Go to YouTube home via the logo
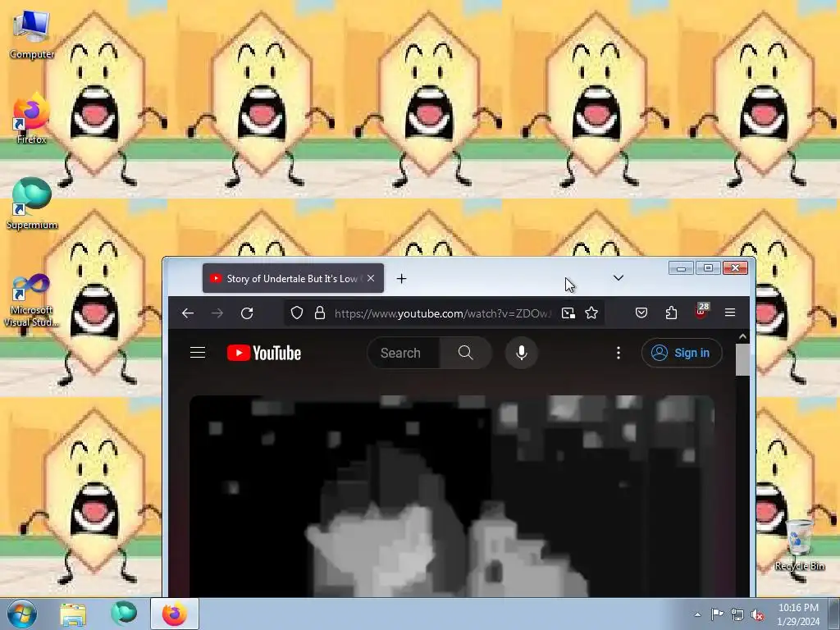 [264, 353]
